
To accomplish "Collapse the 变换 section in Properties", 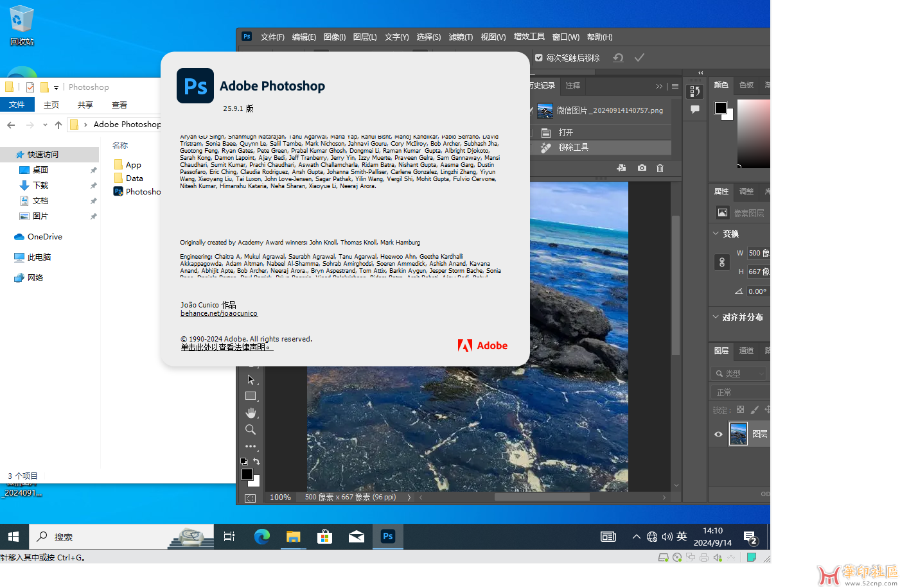I will [x=715, y=234].
